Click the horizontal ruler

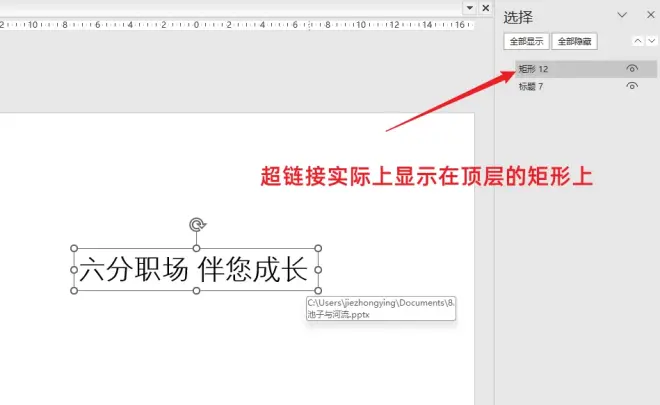pos(237,25)
